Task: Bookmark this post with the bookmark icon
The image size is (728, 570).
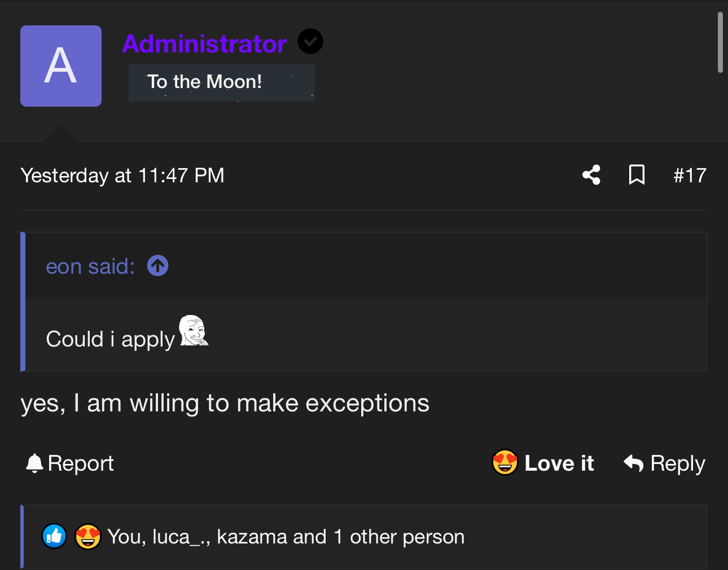Action: 637,175
